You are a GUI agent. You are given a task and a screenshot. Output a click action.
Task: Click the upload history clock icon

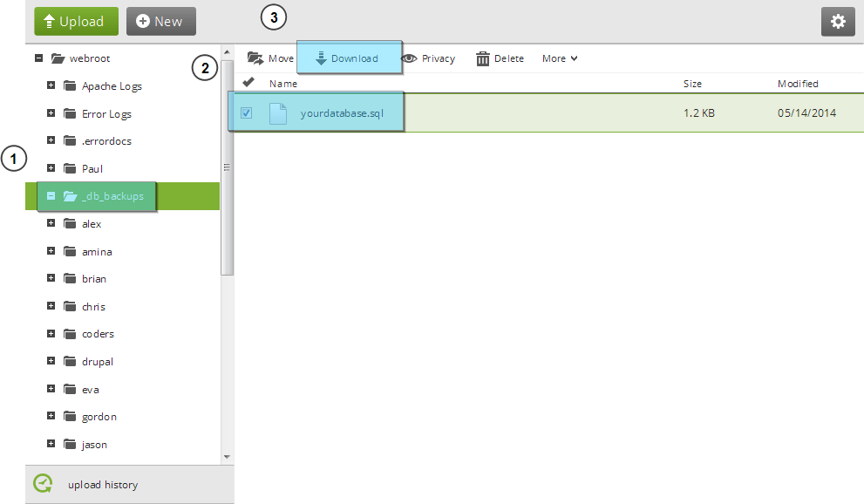tap(43, 484)
